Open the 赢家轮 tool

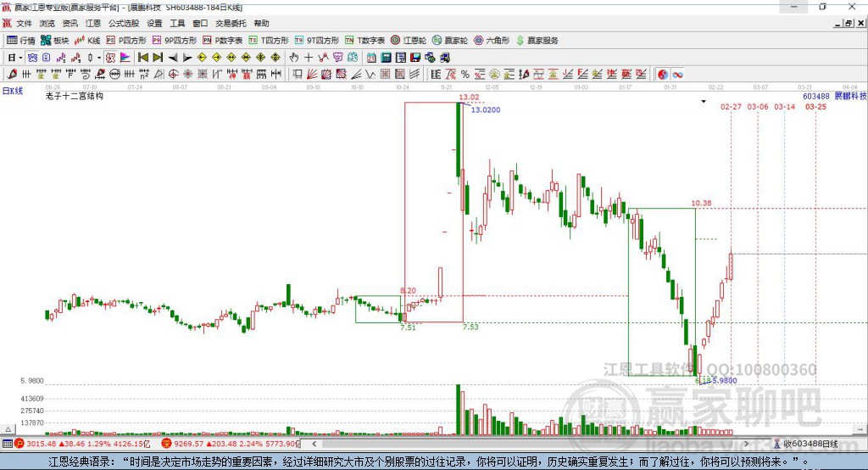(450, 41)
